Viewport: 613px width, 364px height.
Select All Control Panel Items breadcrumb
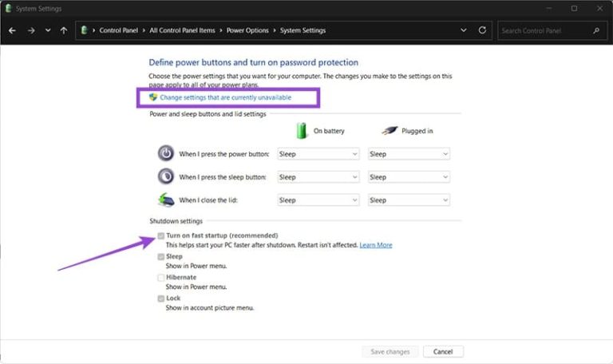pos(184,30)
